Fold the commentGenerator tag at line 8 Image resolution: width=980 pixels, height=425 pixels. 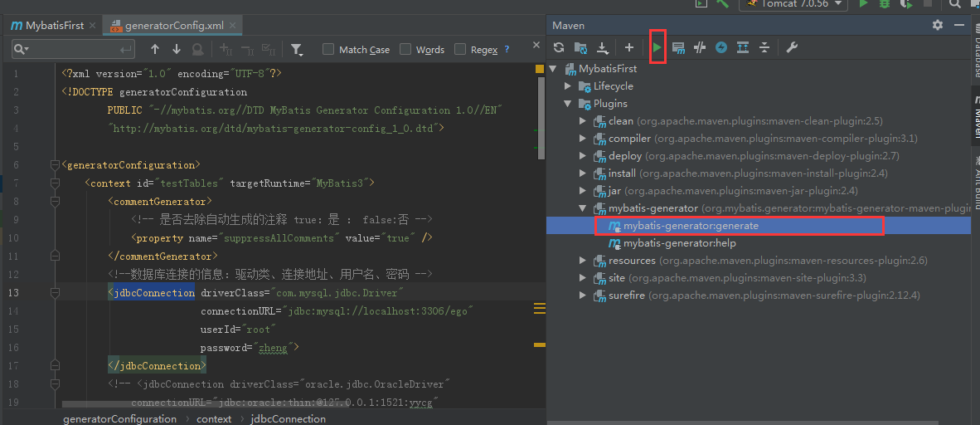pos(55,202)
